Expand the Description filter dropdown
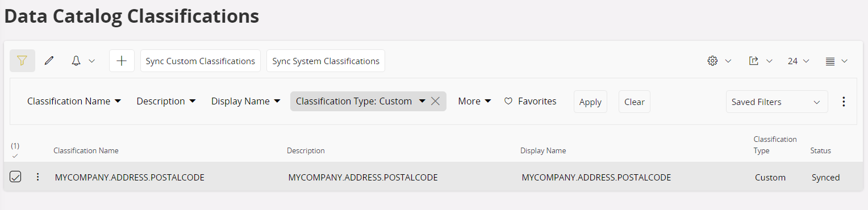The height and width of the screenshot is (210, 868). pos(166,101)
